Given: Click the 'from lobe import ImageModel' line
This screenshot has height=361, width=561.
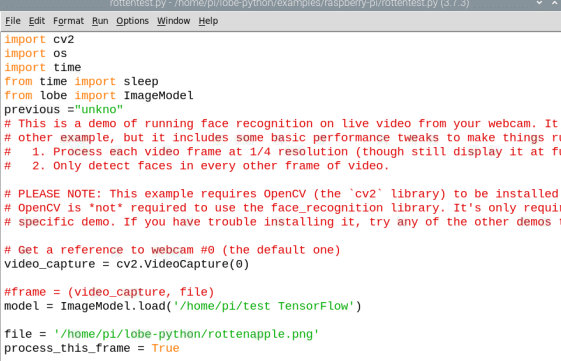Looking at the screenshot, I should [x=99, y=96].
